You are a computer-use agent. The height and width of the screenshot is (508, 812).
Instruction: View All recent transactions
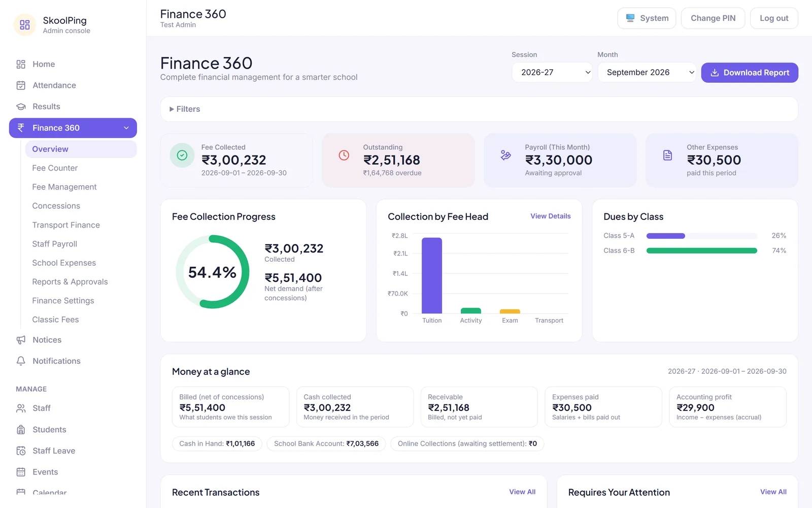point(522,492)
